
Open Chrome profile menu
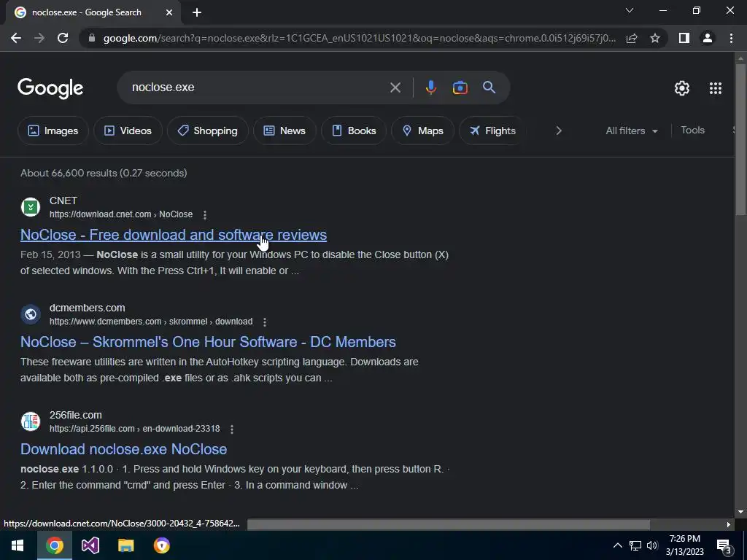point(708,38)
